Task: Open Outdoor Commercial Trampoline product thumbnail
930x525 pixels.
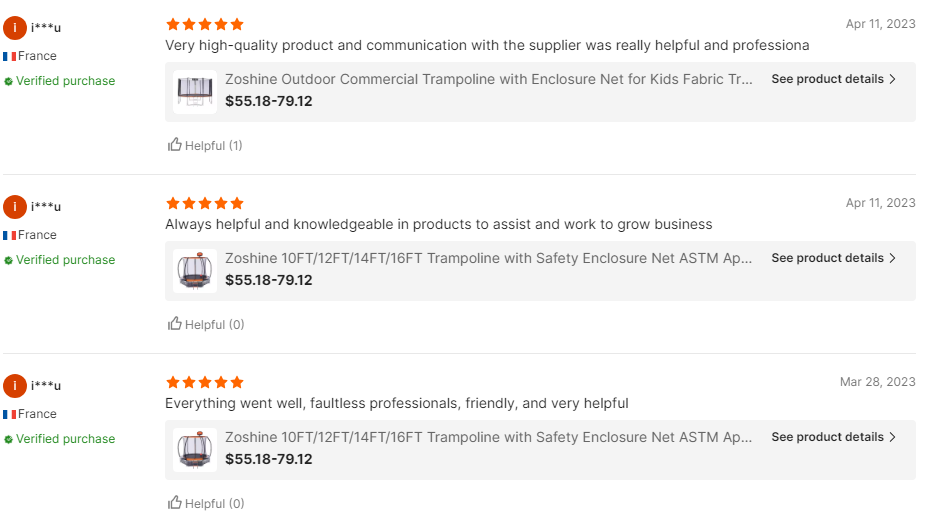Action: (195, 92)
